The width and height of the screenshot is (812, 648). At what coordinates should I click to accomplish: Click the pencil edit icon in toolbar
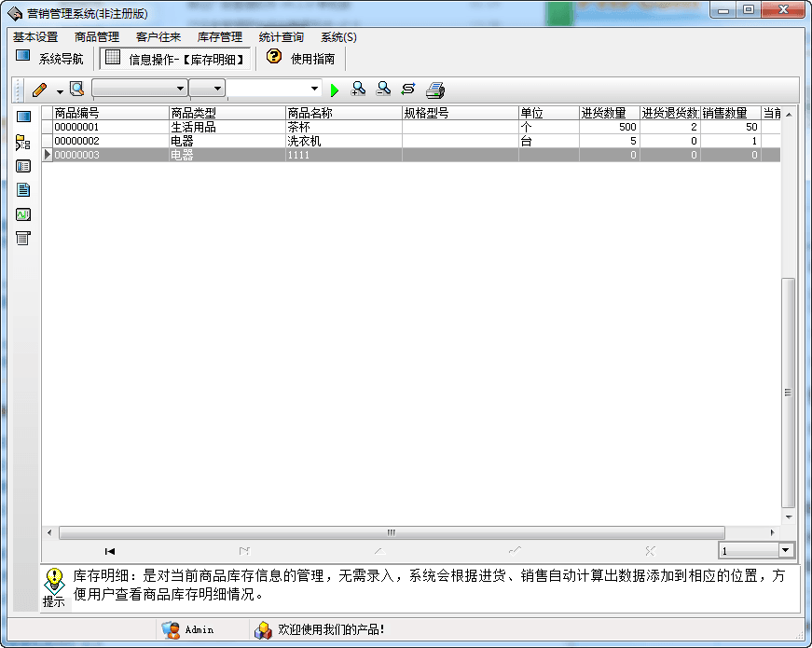pos(40,90)
